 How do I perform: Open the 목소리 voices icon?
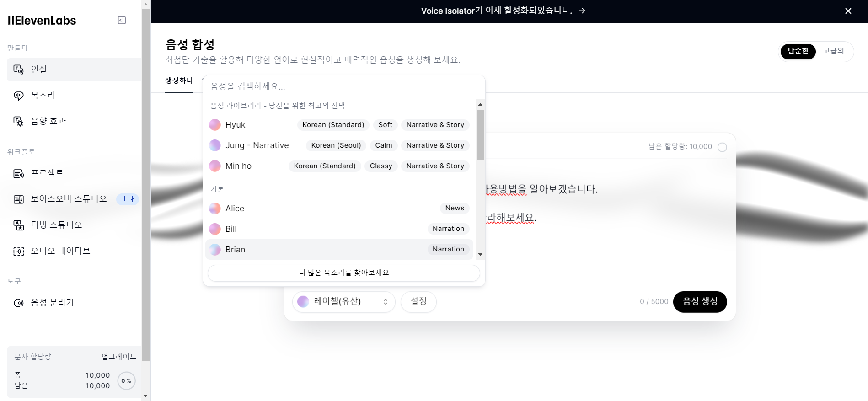(x=18, y=96)
